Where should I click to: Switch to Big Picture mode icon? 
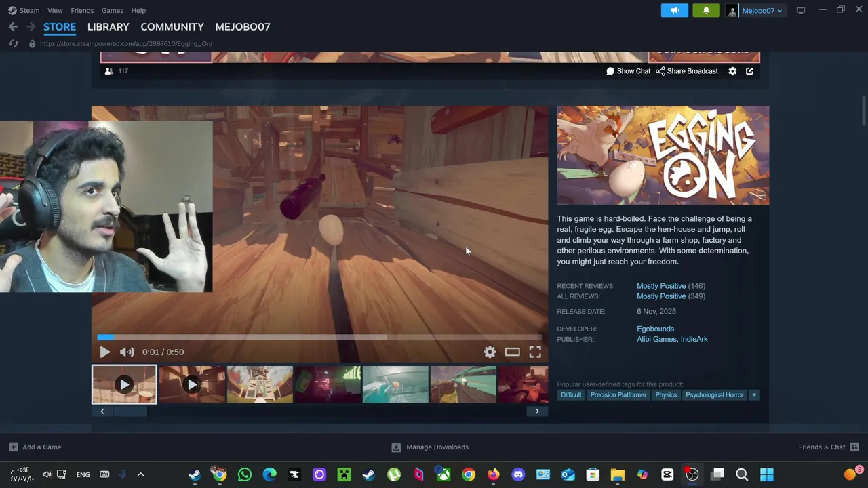801,10
